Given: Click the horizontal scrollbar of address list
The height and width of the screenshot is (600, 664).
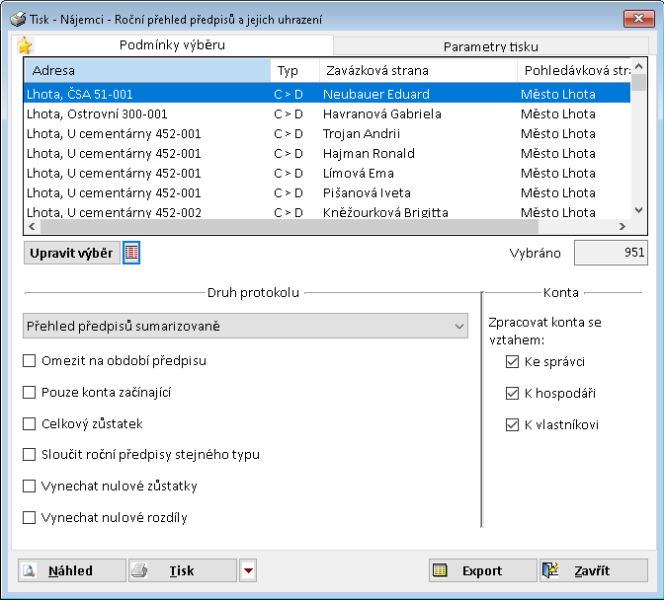Looking at the screenshot, I should [326, 227].
